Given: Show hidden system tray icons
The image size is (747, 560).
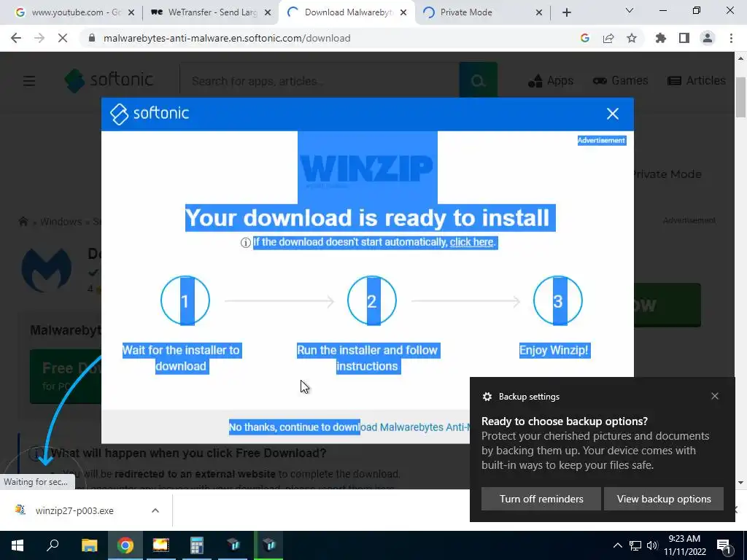Looking at the screenshot, I should pos(617,545).
